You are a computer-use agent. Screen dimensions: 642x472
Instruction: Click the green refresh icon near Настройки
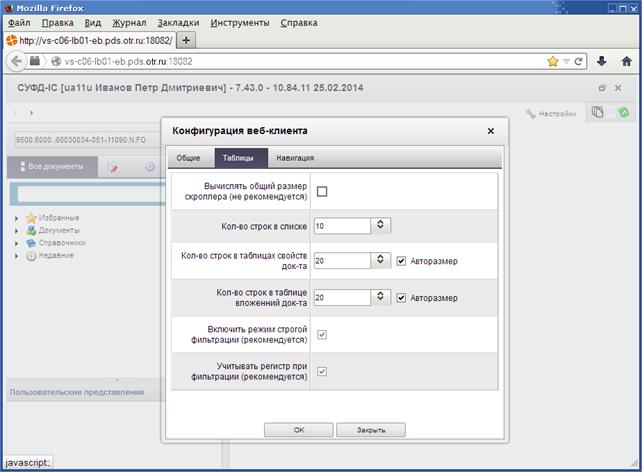624,112
